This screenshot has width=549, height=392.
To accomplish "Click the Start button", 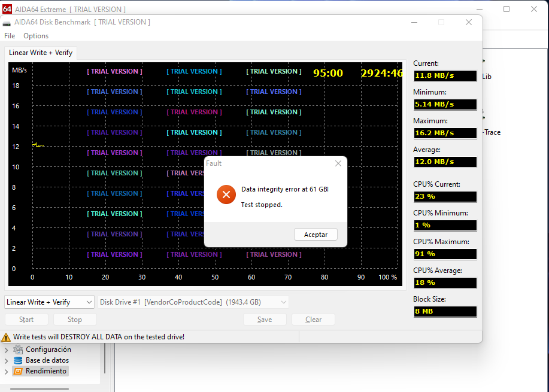I will [x=26, y=320].
